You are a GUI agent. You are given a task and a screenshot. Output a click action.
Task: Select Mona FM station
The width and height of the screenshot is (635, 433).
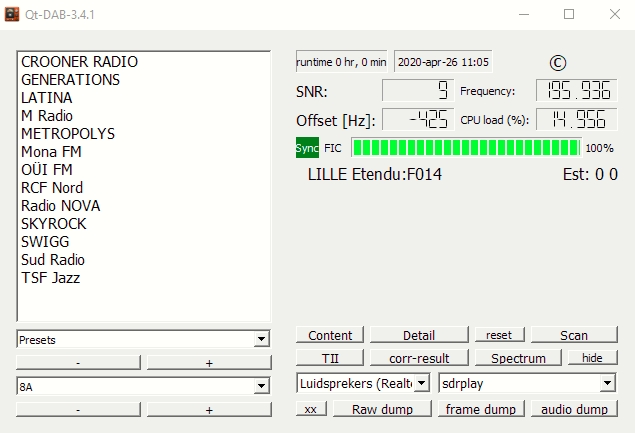tap(143, 151)
